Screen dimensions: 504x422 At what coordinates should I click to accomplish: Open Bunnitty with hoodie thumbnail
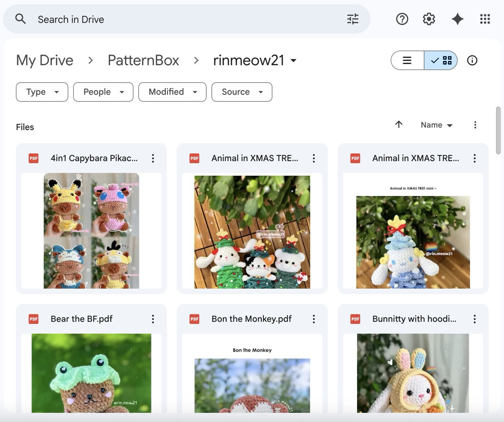pyautogui.click(x=413, y=373)
